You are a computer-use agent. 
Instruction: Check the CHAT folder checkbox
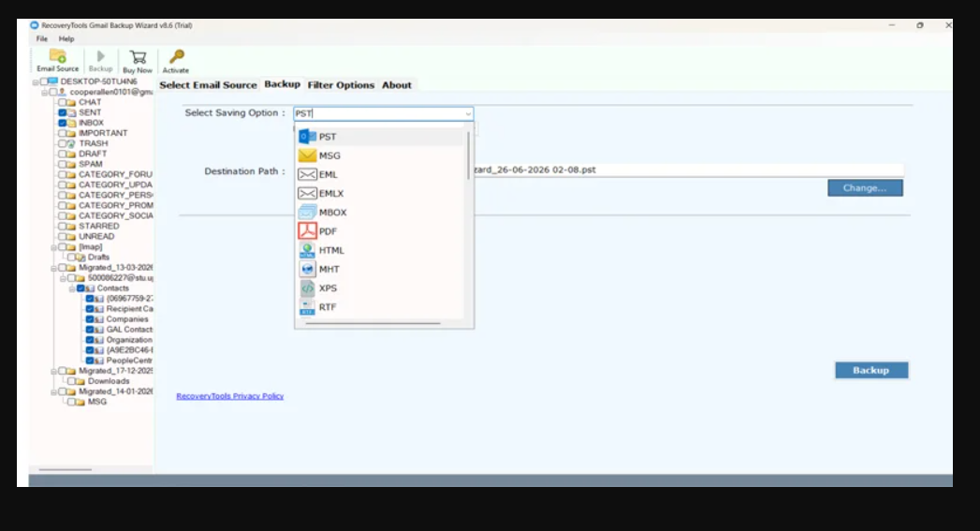[x=63, y=102]
